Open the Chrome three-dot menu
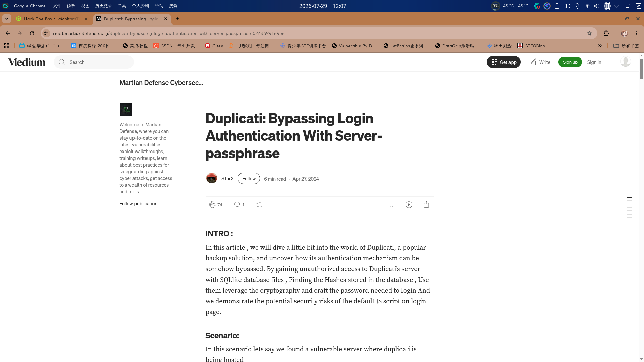The width and height of the screenshot is (644, 362). (x=636, y=33)
